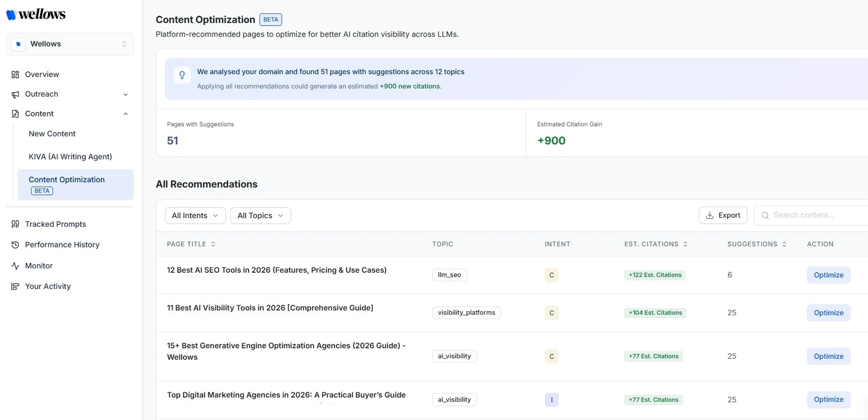Open Top Digital Marketing Agencies title
Screen dimensions: 868x420
click(286, 395)
